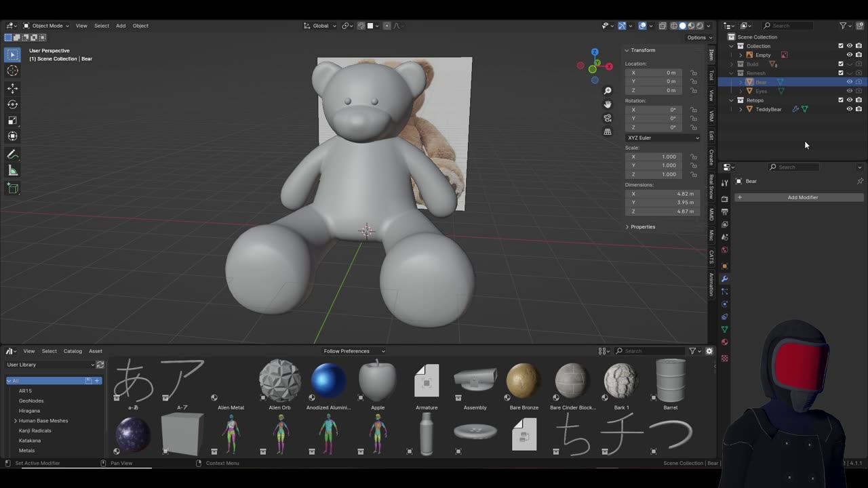
Task: Uncheck the Retopo collection checkbox
Action: click(x=841, y=100)
